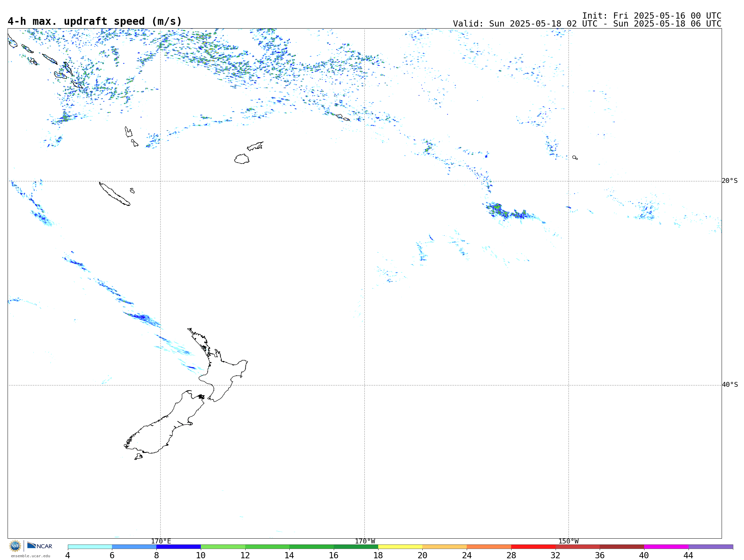Click the New Caledonia island outline
744x560 pixels.
[115, 194]
